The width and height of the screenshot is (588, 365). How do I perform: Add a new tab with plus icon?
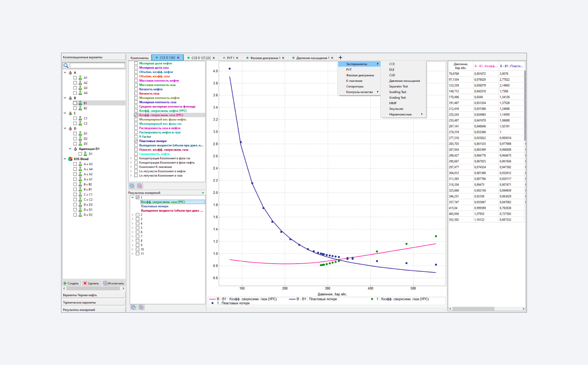tap(340, 58)
